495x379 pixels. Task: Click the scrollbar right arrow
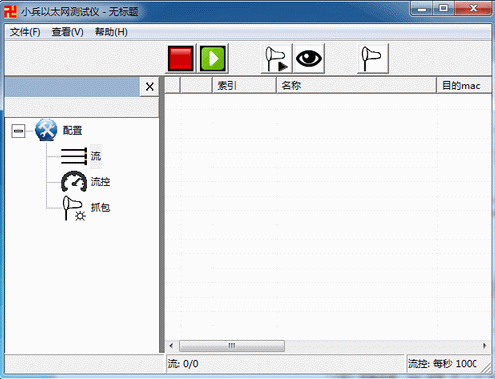click(x=485, y=346)
